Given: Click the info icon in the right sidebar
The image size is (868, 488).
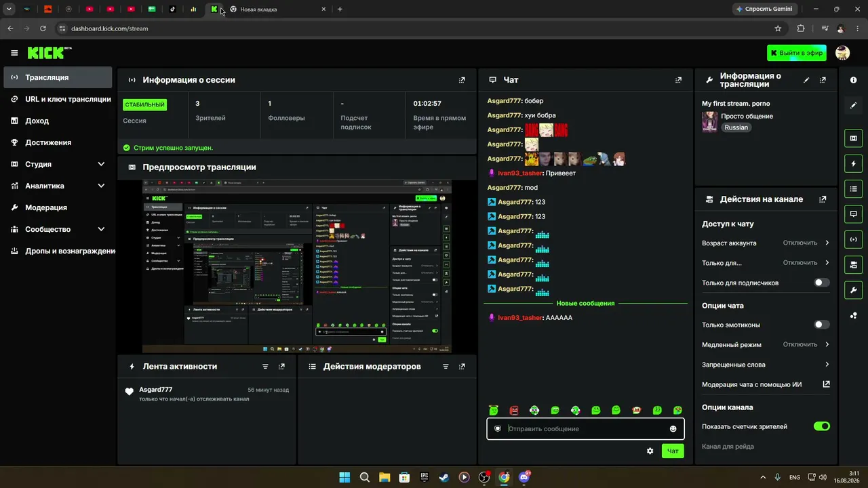Looking at the screenshot, I should click(x=853, y=80).
